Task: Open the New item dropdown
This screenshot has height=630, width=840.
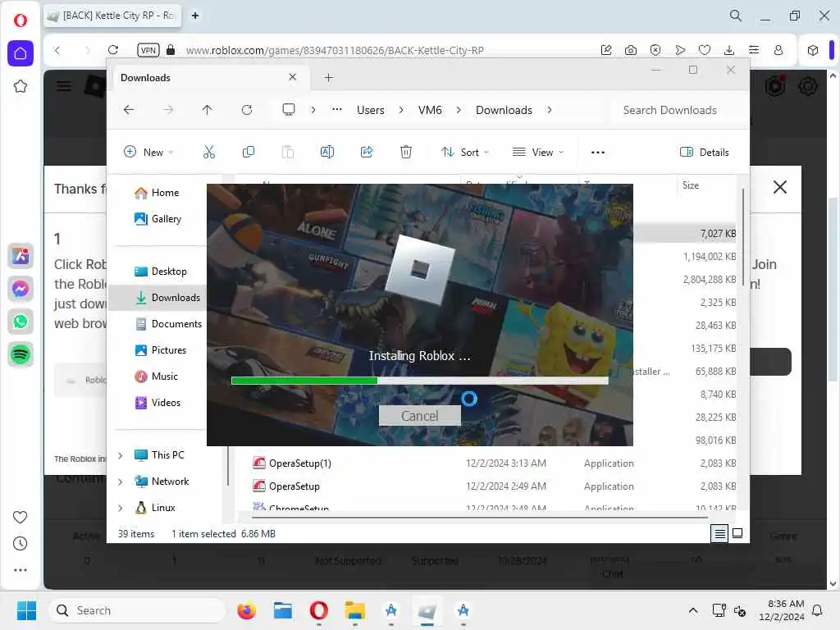Action: pos(148,152)
